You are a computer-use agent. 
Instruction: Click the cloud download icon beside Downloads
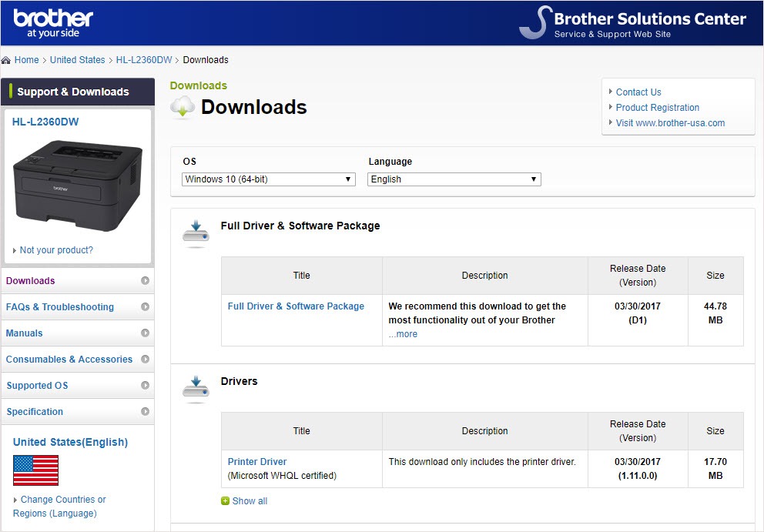tap(183, 108)
